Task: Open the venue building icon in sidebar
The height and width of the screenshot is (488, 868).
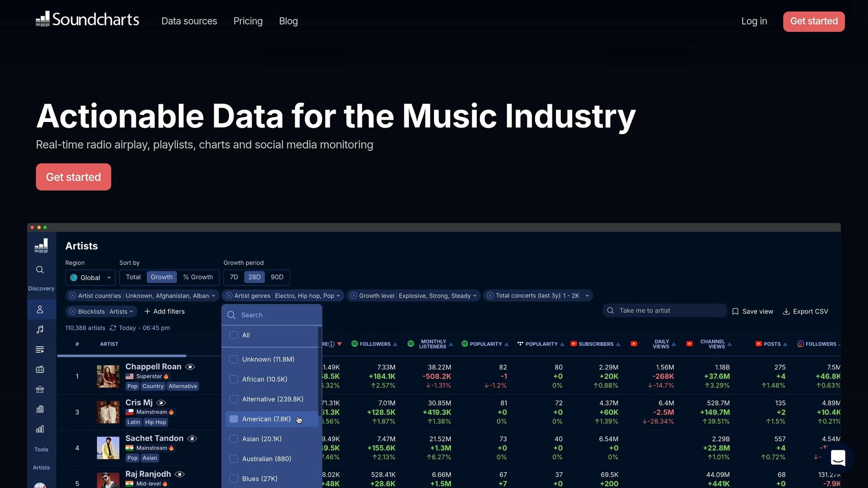Action: tap(40, 389)
